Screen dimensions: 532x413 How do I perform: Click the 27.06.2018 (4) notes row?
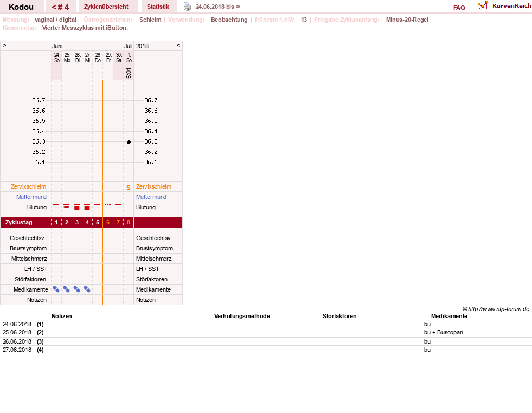coord(266,350)
